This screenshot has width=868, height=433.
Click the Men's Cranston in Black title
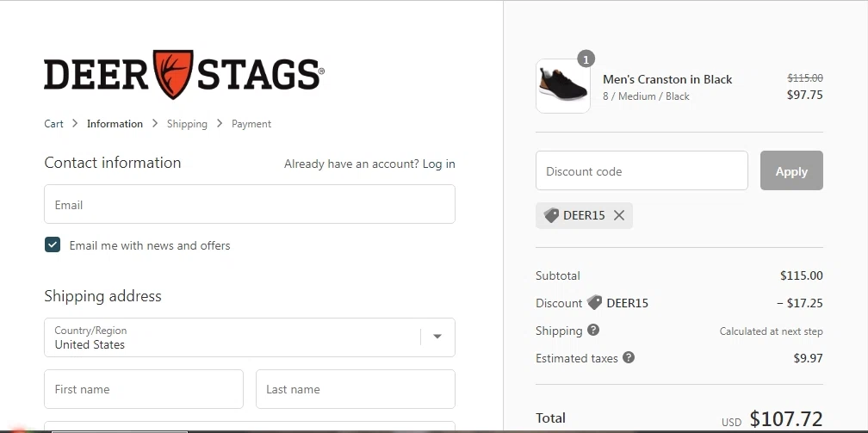pyautogui.click(x=667, y=80)
